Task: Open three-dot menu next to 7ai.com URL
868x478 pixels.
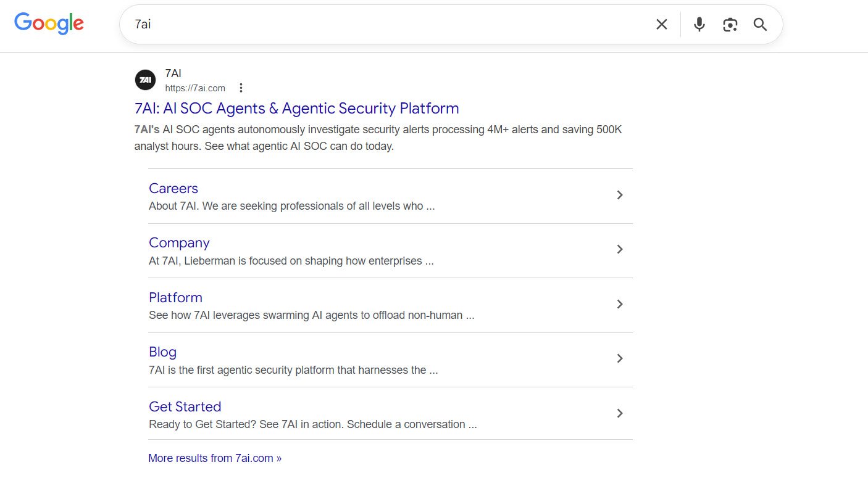Action: click(x=241, y=88)
